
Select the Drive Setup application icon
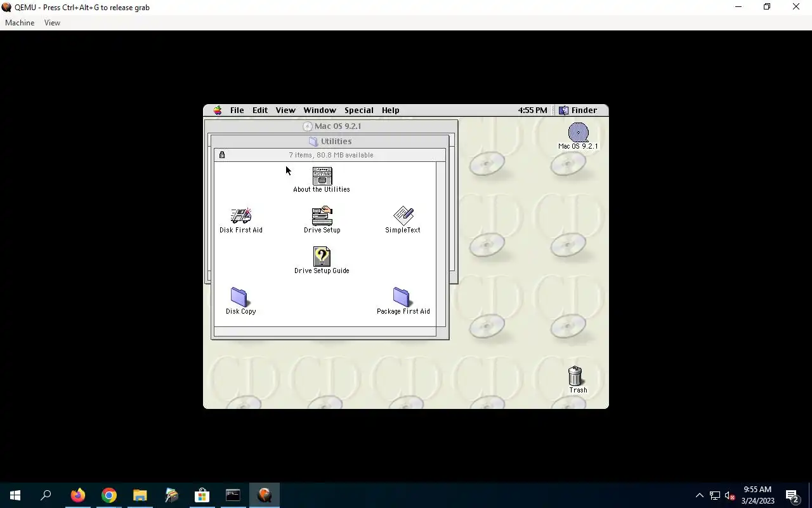(322, 216)
